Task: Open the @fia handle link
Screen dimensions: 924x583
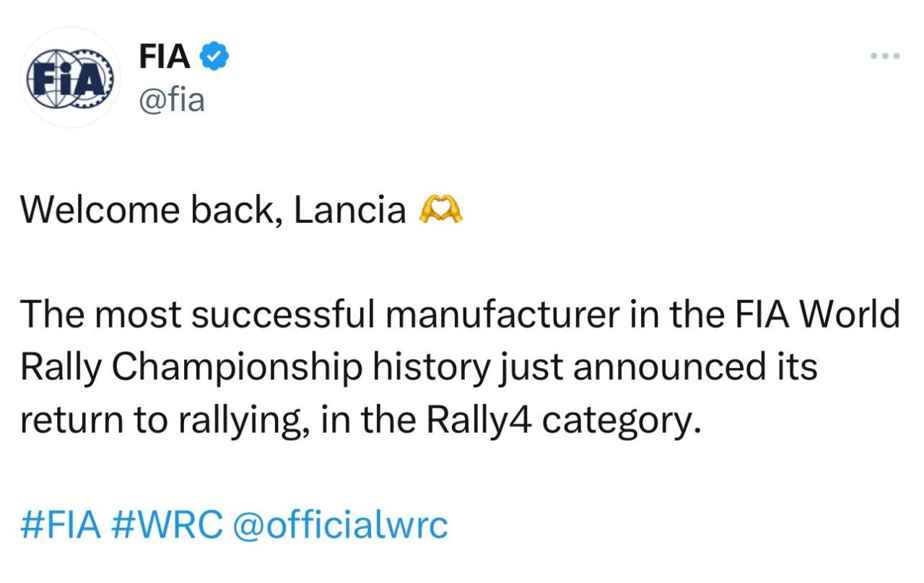Action: (x=171, y=100)
